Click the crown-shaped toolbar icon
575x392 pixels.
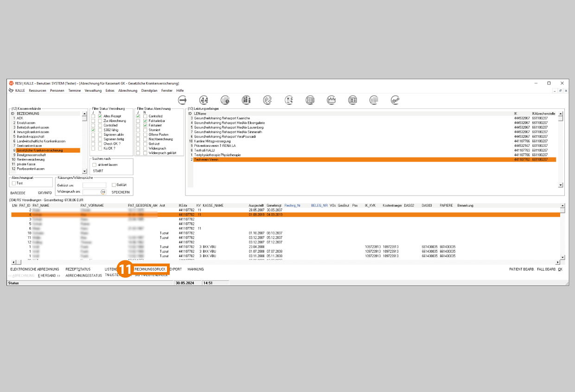coord(332,100)
